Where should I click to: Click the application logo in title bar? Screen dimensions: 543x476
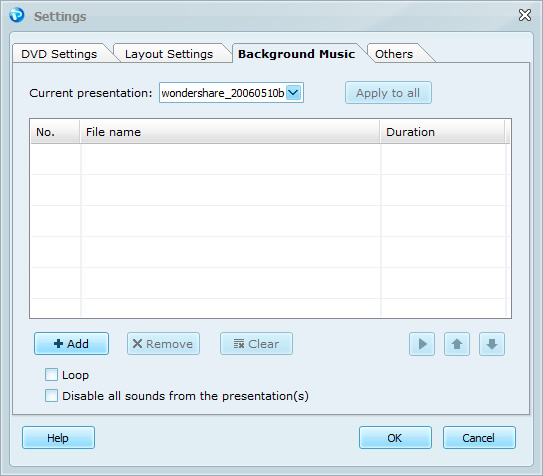coord(17,15)
